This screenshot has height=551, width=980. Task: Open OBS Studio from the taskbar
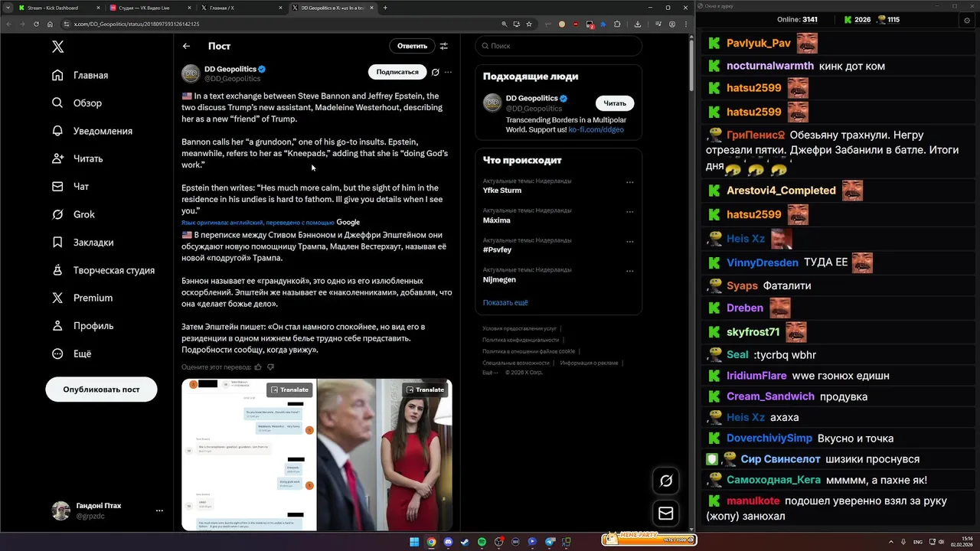498,542
